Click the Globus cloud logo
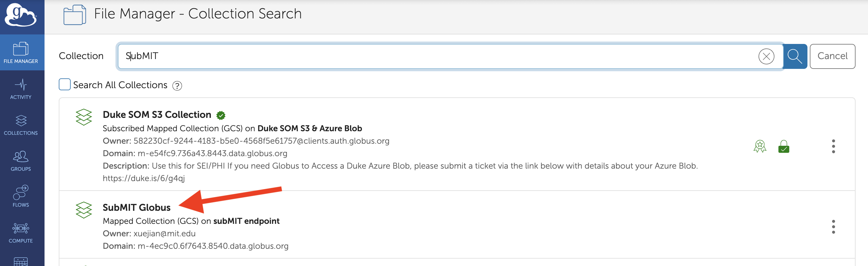The height and width of the screenshot is (266, 868). click(20, 15)
